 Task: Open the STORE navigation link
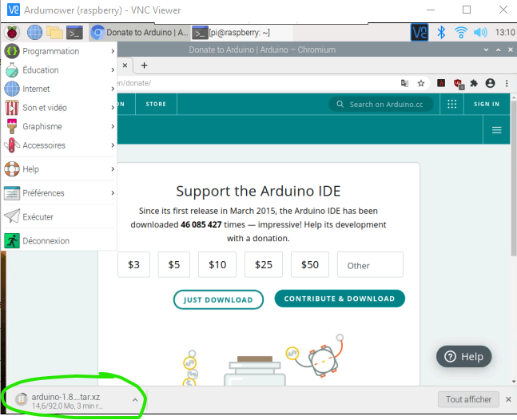(x=156, y=104)
